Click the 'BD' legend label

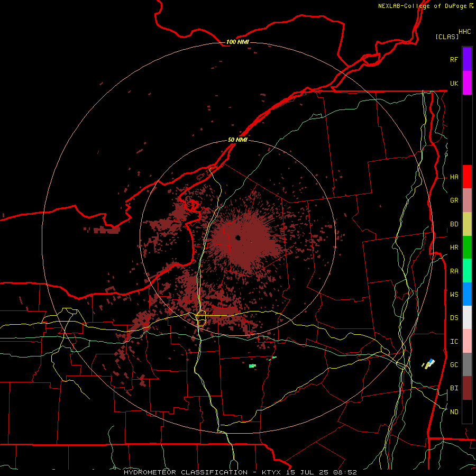pos(454,224)
